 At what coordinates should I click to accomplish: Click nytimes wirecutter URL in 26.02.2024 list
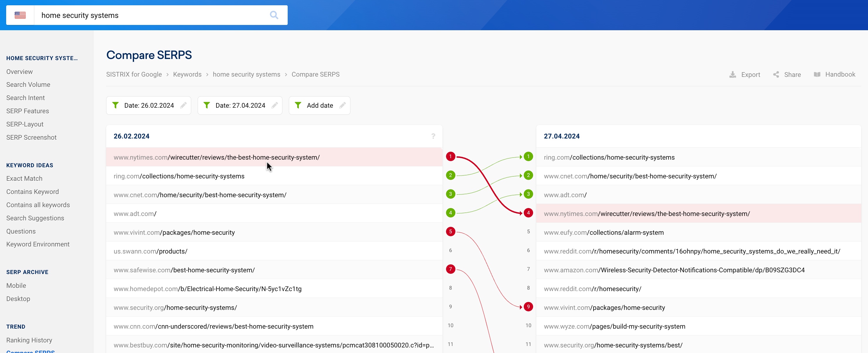[x=217, y=158]
